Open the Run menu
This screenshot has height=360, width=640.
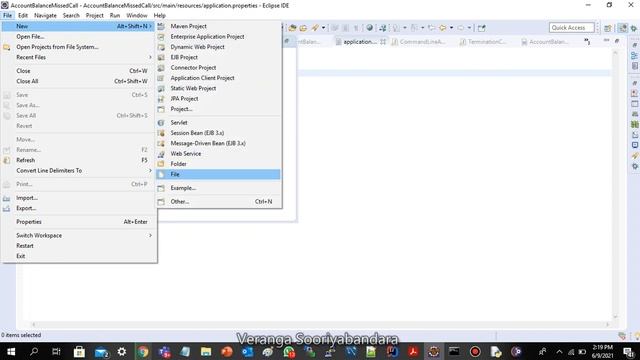pyautogui.click(x=115, y=16)
